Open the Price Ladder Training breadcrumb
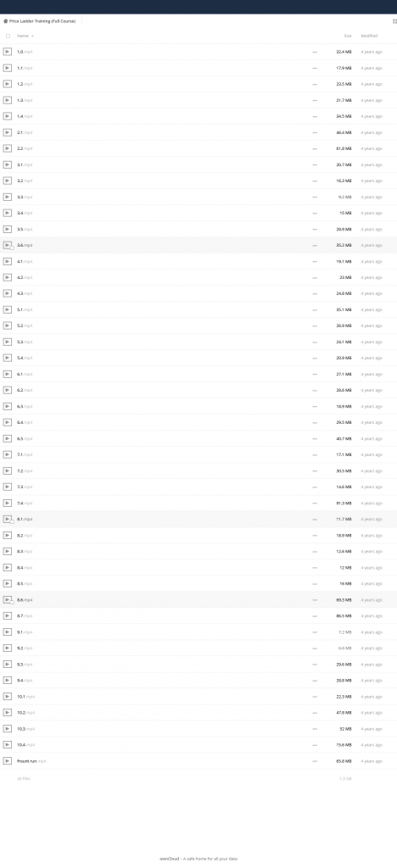The height and width of the screenshot is (868, 397). pyautogui.click(x=42, y=21)
